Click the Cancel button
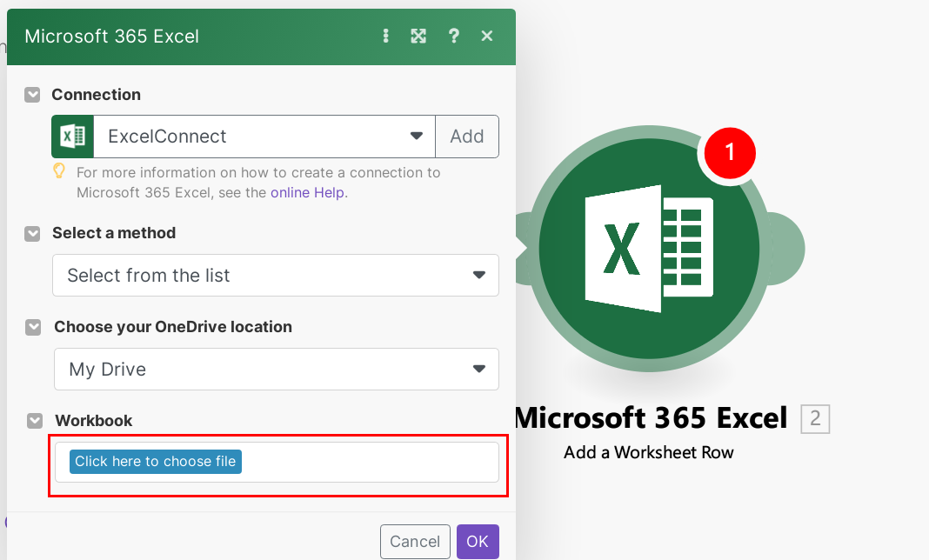The image size is (929, 560). point(415,542)
